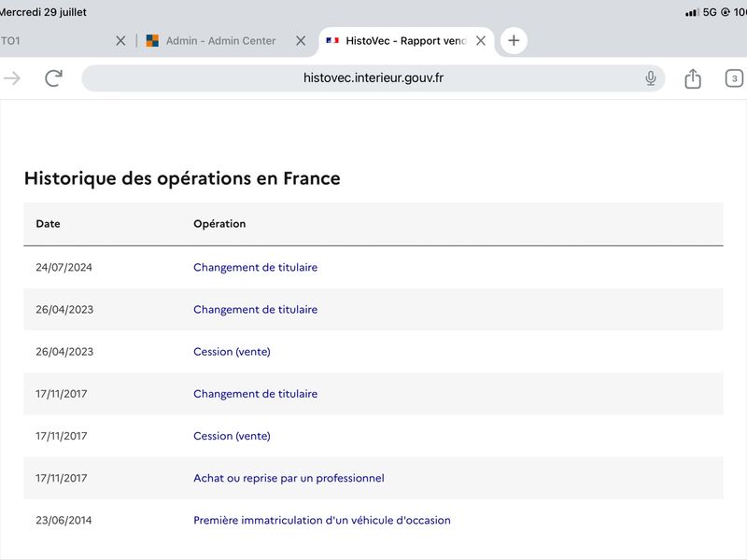Click the Date column header
747x560 pixels.
point(49,224)
